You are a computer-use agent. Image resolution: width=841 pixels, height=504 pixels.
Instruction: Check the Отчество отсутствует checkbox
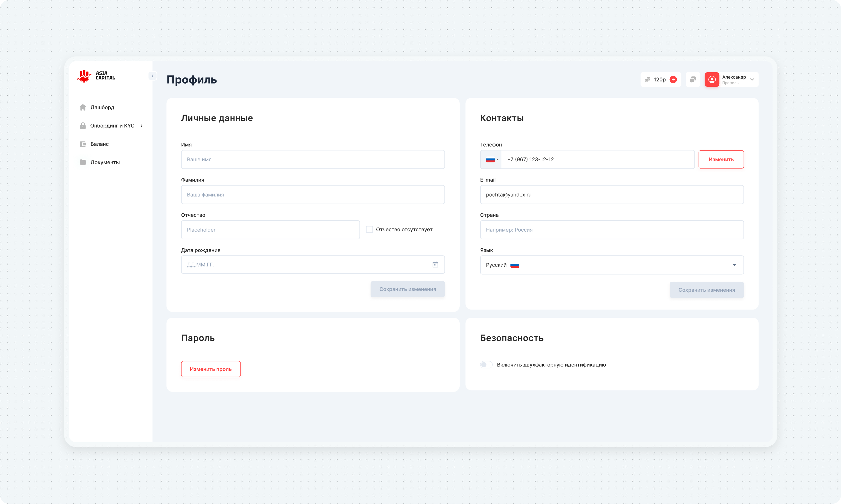[369, 230]
